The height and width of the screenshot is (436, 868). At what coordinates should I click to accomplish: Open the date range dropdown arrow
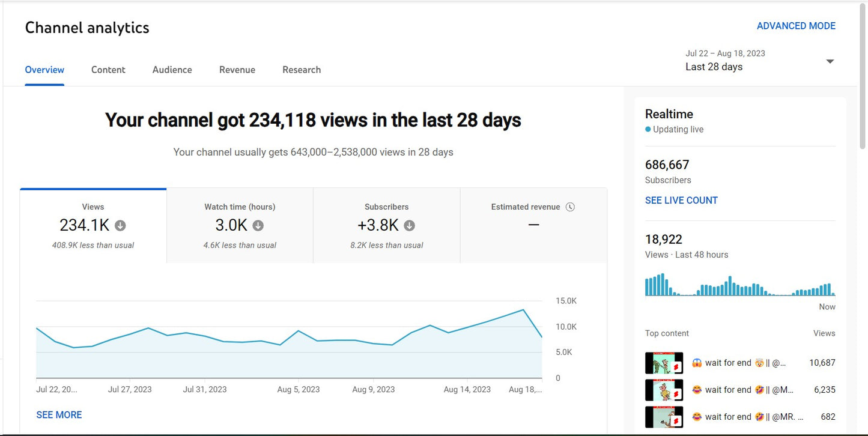[830, 61]
